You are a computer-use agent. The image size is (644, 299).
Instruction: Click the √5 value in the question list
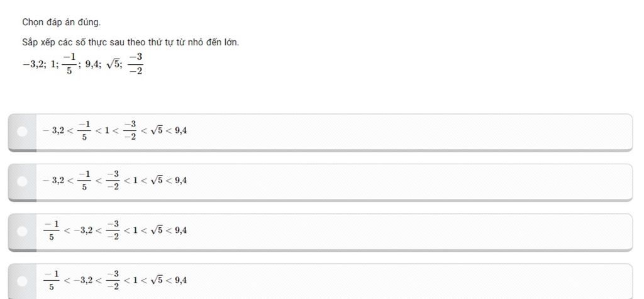(x=113, y=65)
